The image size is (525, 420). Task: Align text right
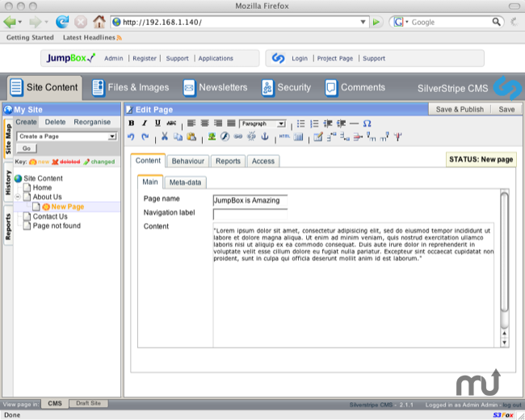click(218, 124)
